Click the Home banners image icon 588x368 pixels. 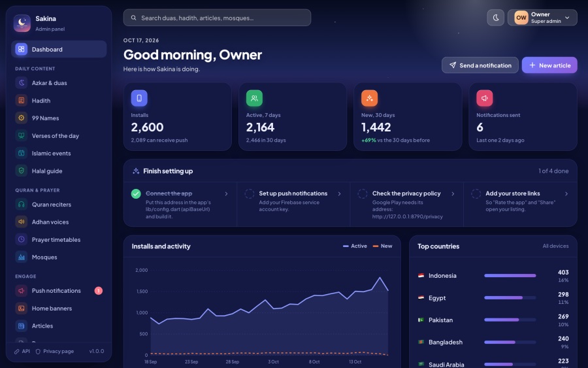22,308
